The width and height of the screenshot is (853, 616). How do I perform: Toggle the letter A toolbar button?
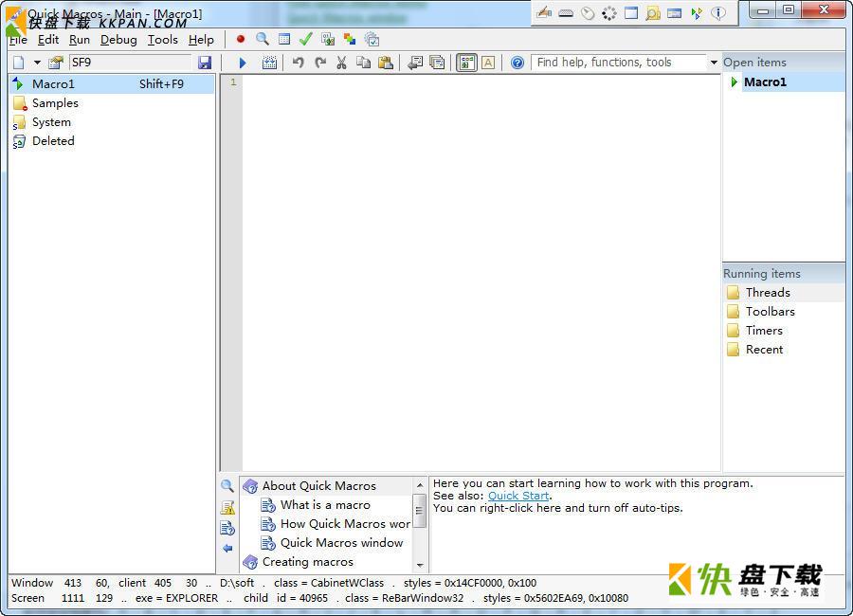point(488,63)
